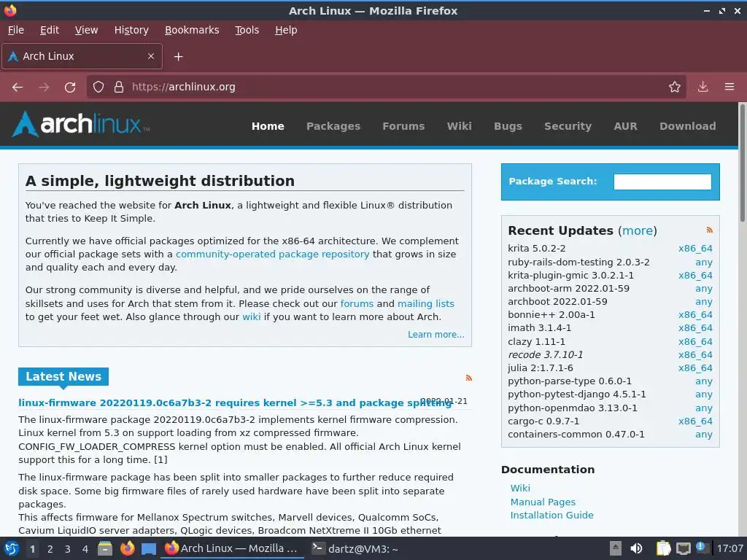Open the Installation Guide link
This screenshot has width=747, height=560.
coord(551,516)
